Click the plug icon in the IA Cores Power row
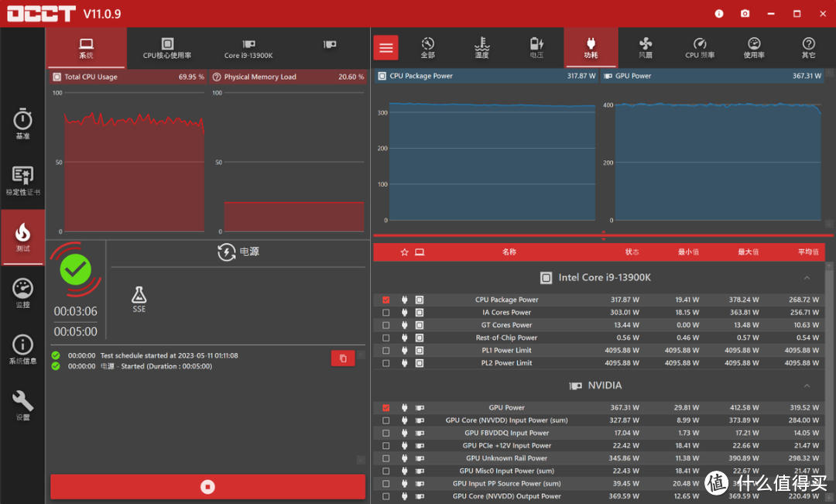 click(404, 313)
